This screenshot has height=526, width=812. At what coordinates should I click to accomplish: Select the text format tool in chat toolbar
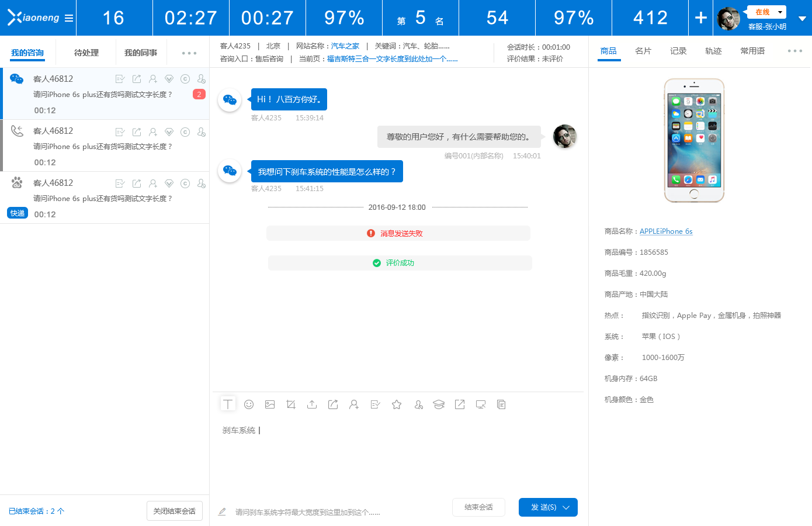(x=228, y=404)
